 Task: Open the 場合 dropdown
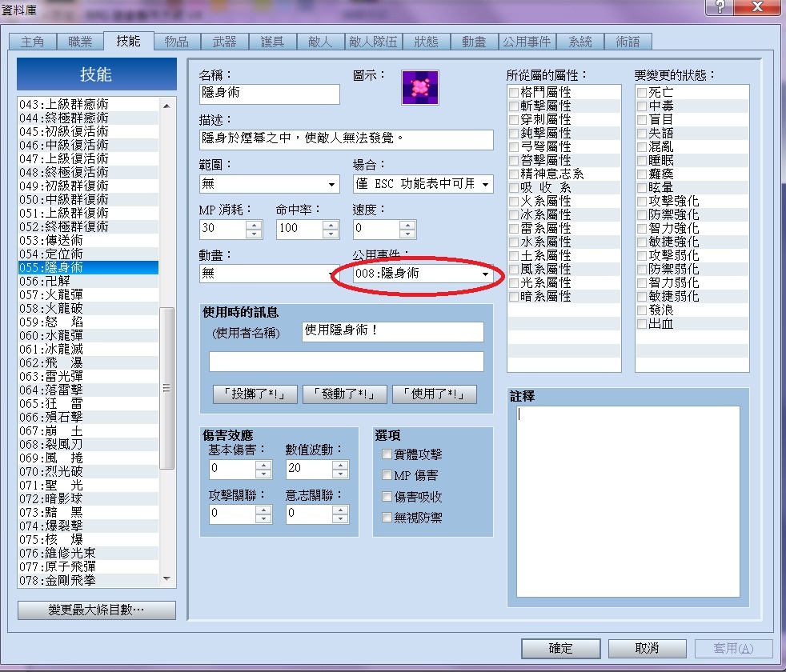point(423,184)
